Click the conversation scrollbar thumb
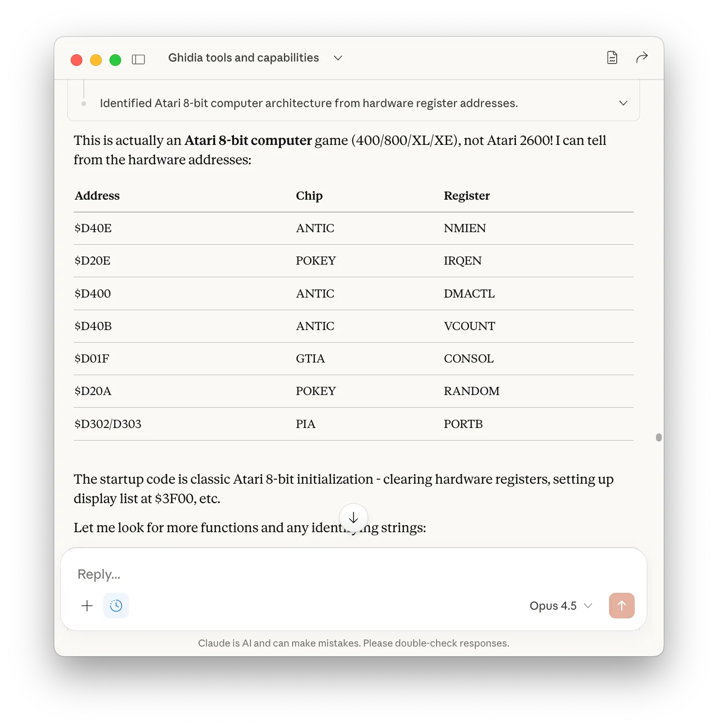 pyautogui.click(x=658, y=437)
